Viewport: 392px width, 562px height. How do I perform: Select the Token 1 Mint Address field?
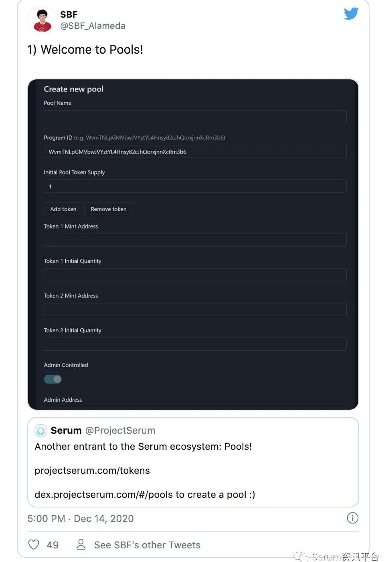click(x=195, y=240)
